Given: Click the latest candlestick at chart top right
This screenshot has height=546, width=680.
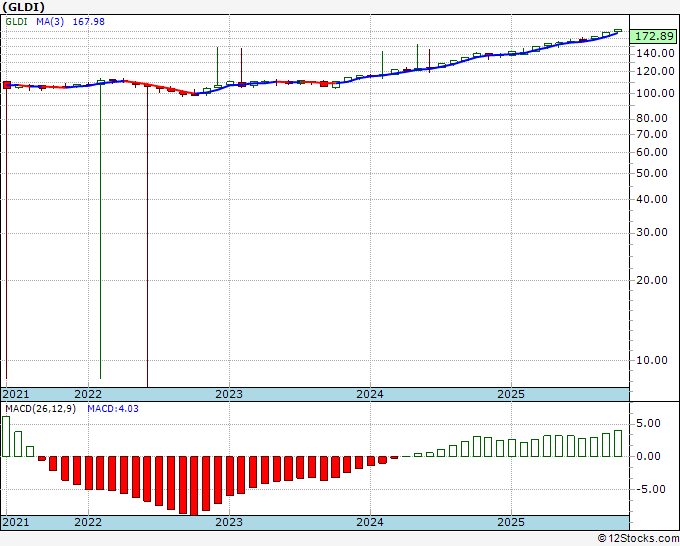Looking at the screenshot, I should tap(618, 31).
